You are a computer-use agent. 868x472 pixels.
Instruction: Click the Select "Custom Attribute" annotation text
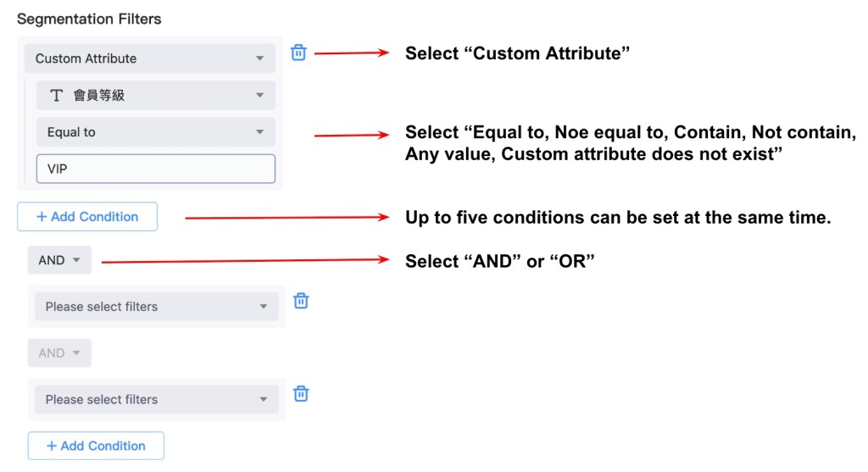[518, 53]
